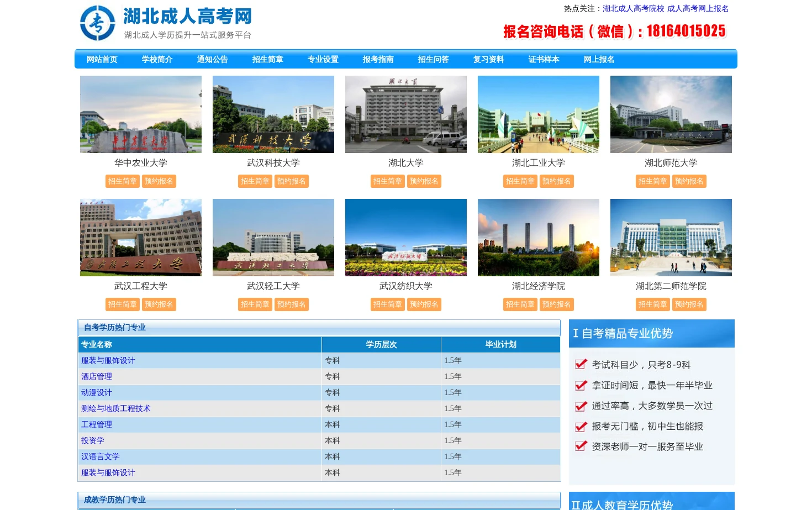The image size is (812, 510).
Task: Click 预约报名 button under 武汉轻工大学
Action: click(292, 304)
